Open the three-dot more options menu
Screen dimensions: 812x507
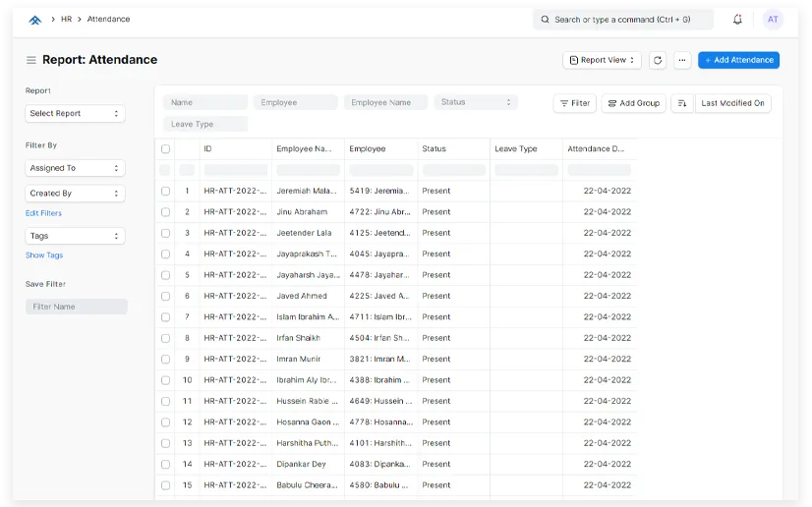(682, 60)
